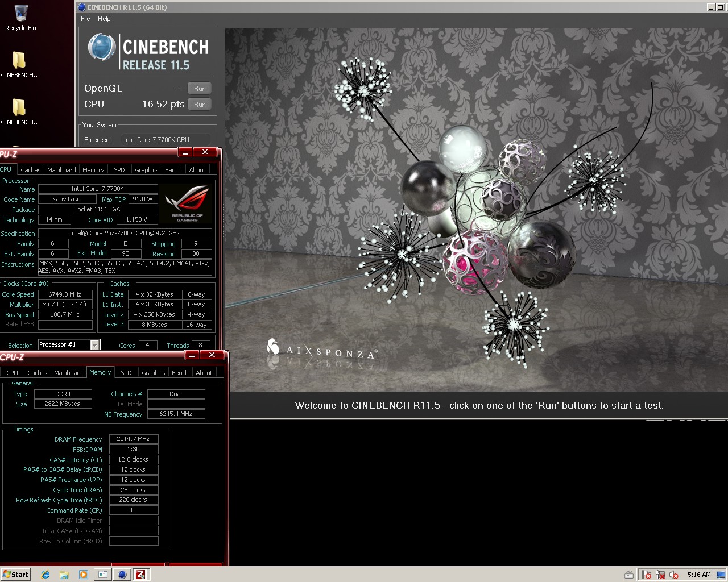Click the Bus Speed 100.7 MHz field

[x=65, y=315]
